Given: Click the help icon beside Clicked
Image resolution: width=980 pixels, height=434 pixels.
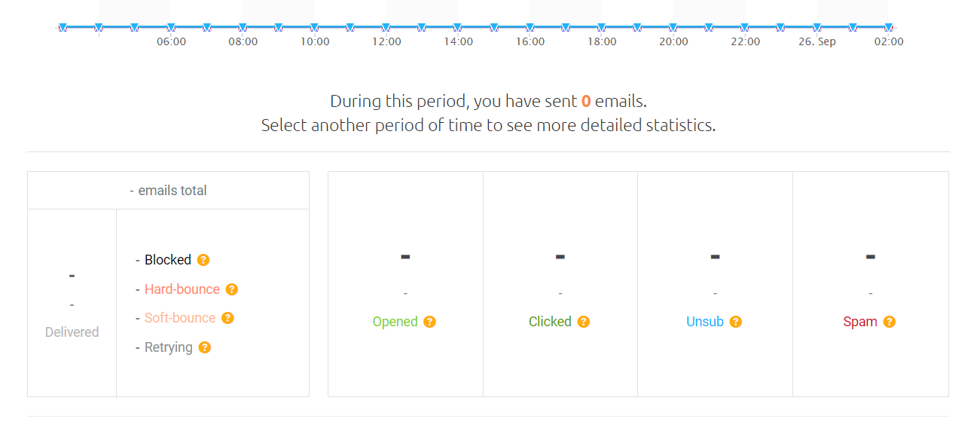Looking at the screenshot, I should pyautogui.click(x=583, y=322).
